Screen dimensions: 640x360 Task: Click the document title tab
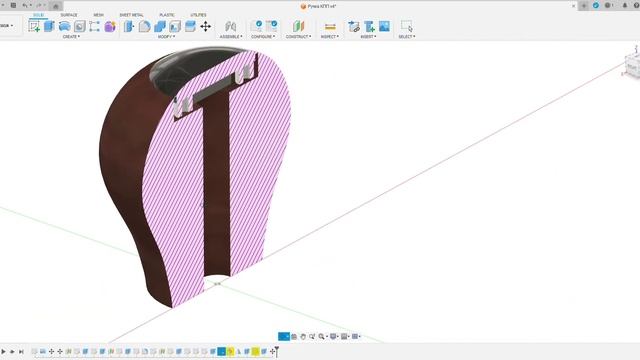pos(318,6)
